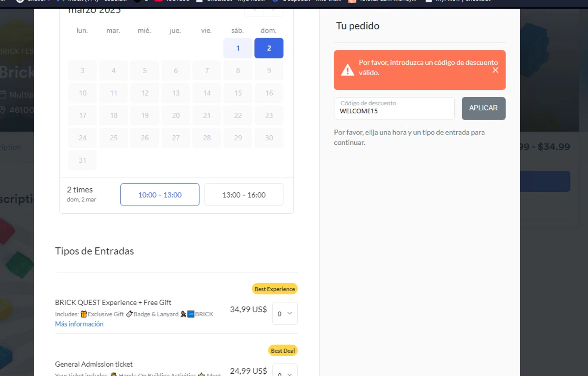Viewport: 588px width, 376px height.
Task: Choose the 13:00 – 16:00 time slot
Action: pos(244,194)
